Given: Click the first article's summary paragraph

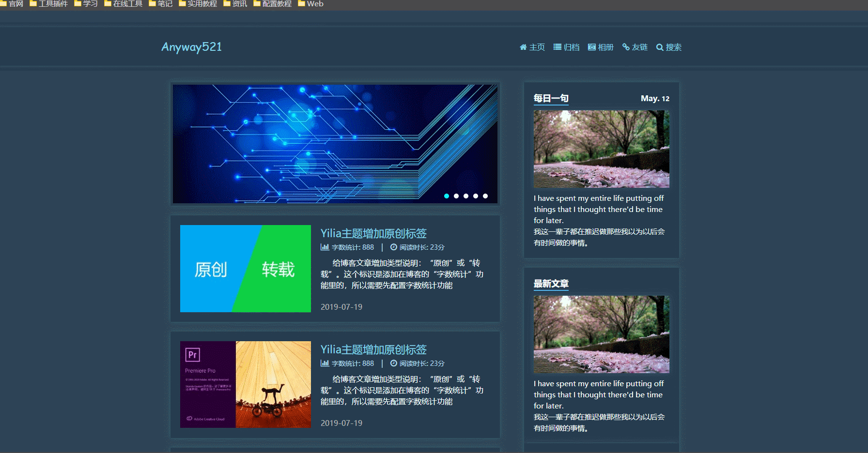Looking at the screenshot, I should point(402,274).
